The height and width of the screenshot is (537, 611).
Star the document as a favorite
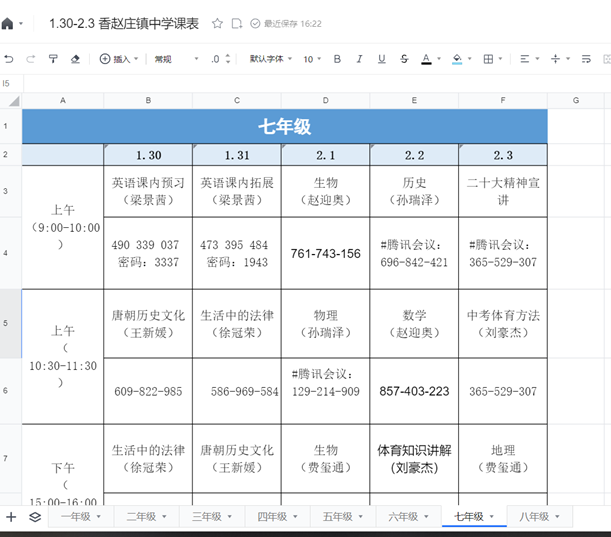pos(217,23)
